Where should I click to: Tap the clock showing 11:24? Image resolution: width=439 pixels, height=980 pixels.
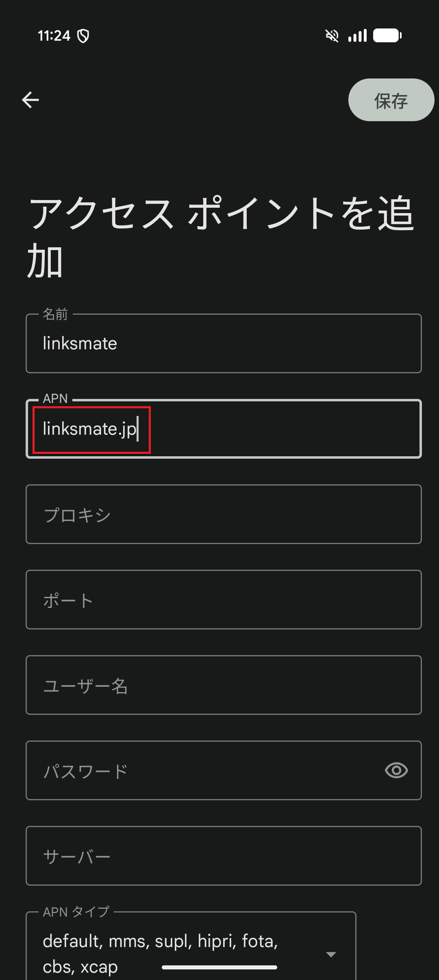53,36
